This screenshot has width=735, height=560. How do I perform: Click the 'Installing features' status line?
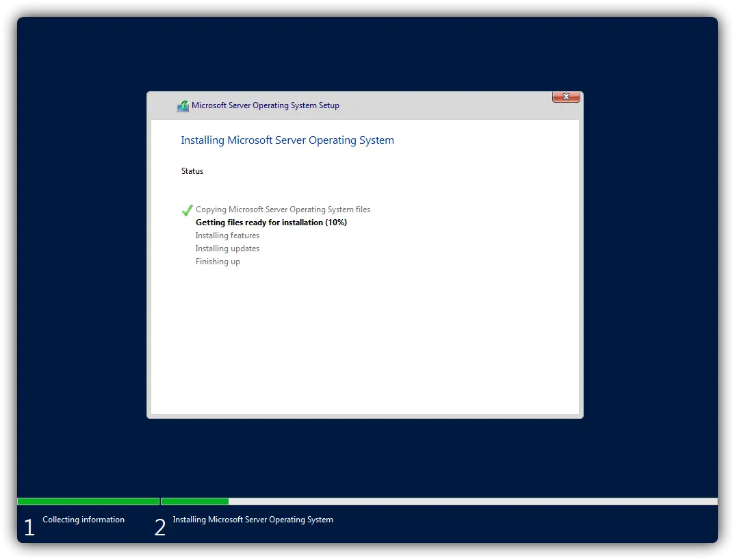coord(227,236)
